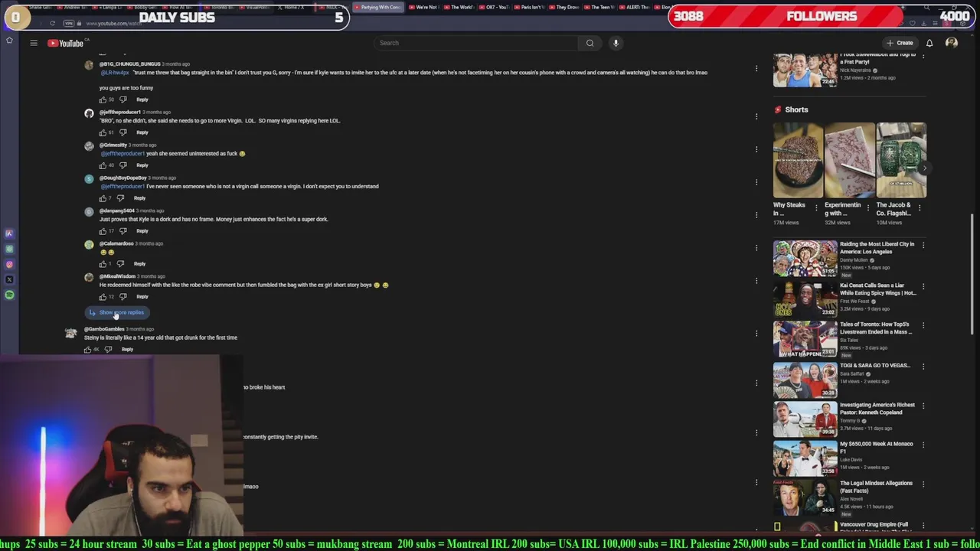This screenshot has height=551, width=980.
Task: Open Tales of Toronto video title
Action: tap(876, 328)
